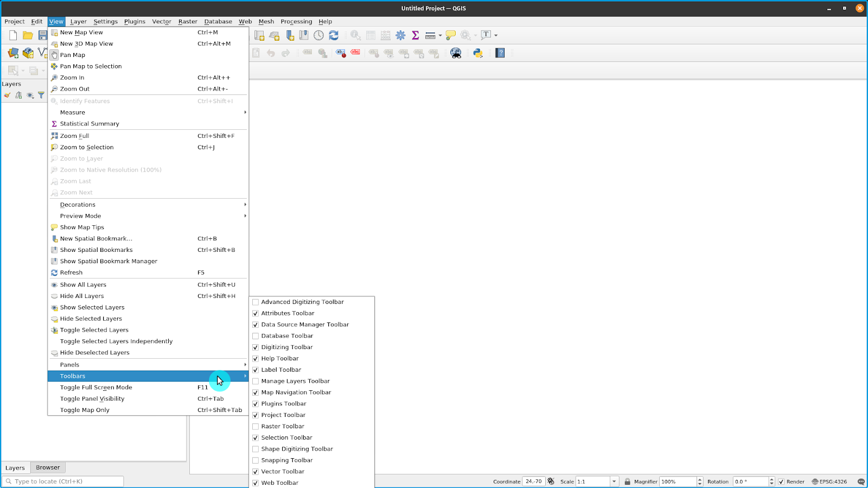
Task: Click the Statistical Summary sigma toolbar icon
Action: (x=415, y=35)
